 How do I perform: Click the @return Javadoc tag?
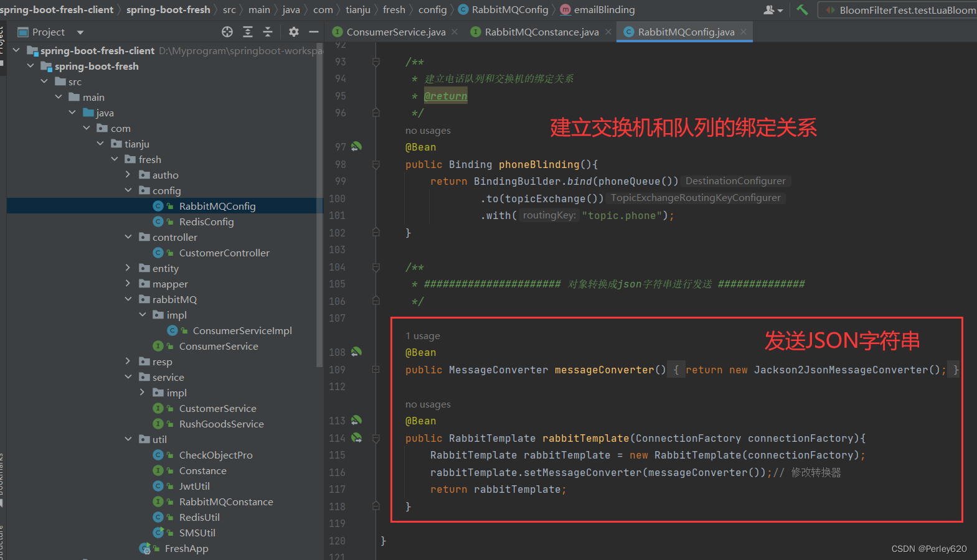(445, 96)
